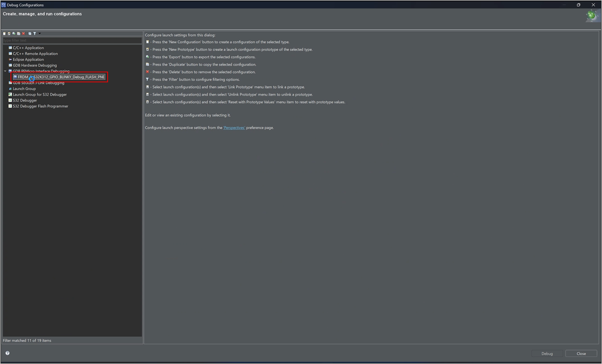Open the filter dropdown arrow in toolbar
This screenshot has width=602, height=364.
(40, 34)
